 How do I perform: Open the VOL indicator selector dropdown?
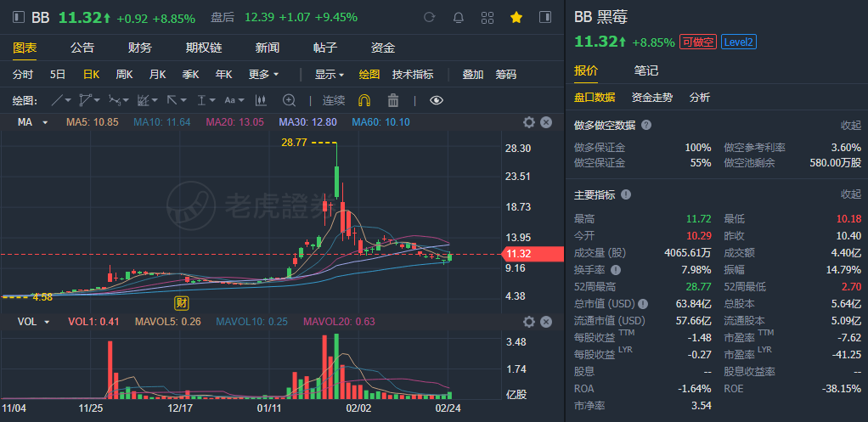point(34,321)
